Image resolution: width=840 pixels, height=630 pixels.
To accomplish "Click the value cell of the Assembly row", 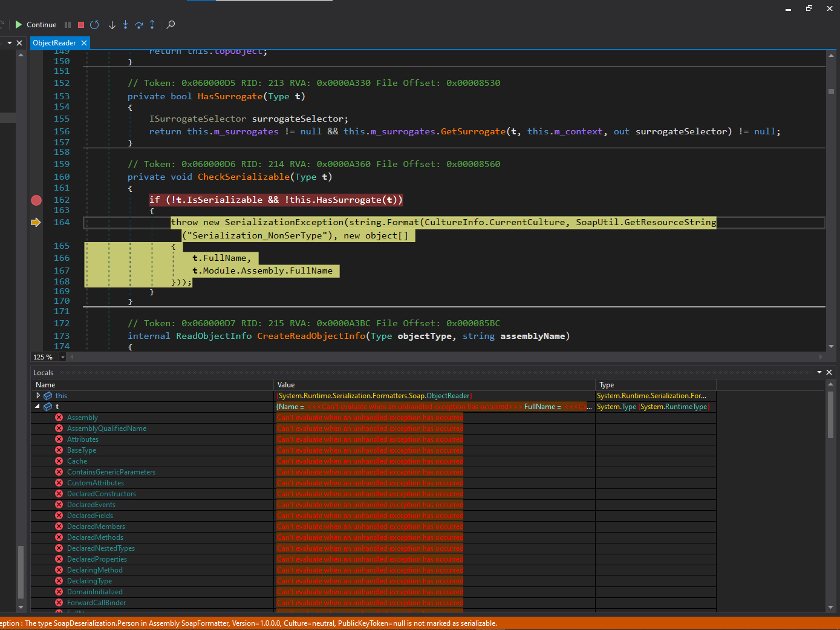I will [x=435, y=418].
